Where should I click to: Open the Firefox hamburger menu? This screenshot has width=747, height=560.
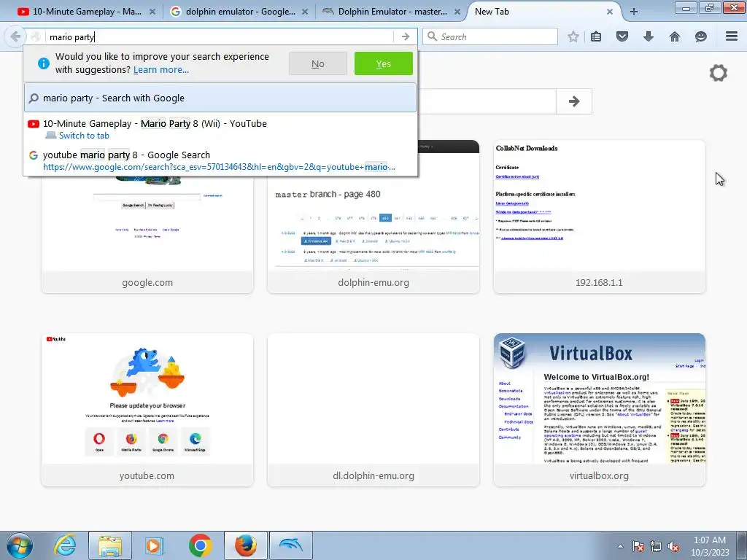point(732,36)
